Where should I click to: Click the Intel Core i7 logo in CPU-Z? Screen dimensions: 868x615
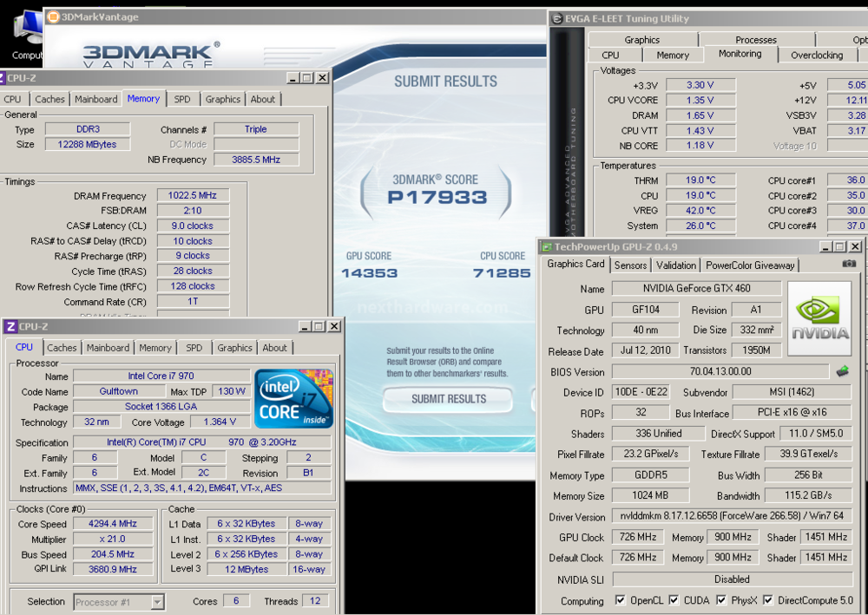(x=294, y=398)
